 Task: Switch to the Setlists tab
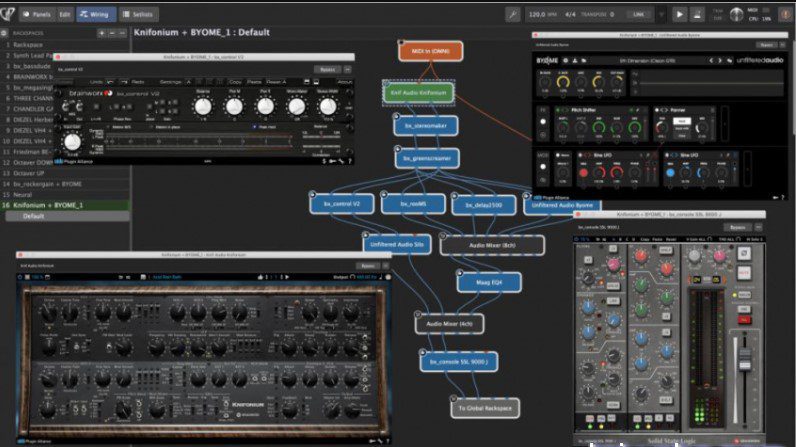click(x=142, y=15)
